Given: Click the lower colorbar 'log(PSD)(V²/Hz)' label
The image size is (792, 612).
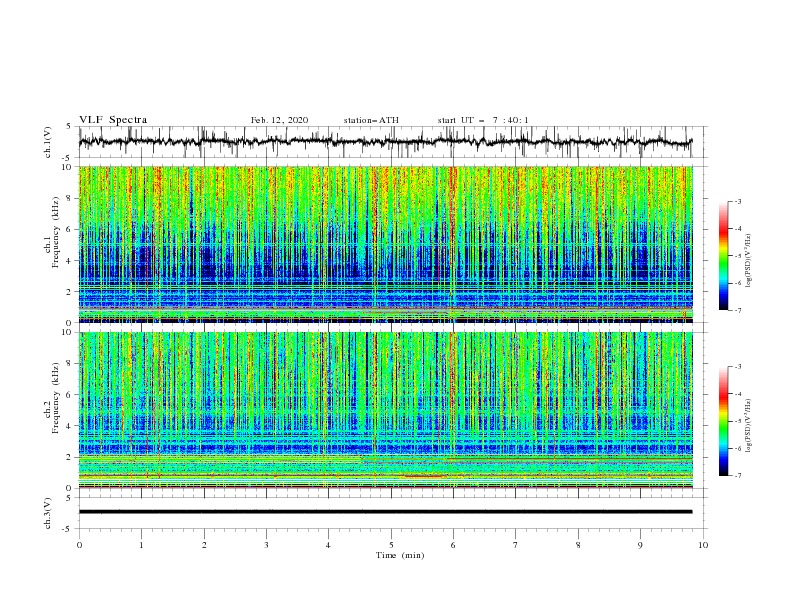Looking at the screenshot, I should pyautogui.click(x=749, y=426).
